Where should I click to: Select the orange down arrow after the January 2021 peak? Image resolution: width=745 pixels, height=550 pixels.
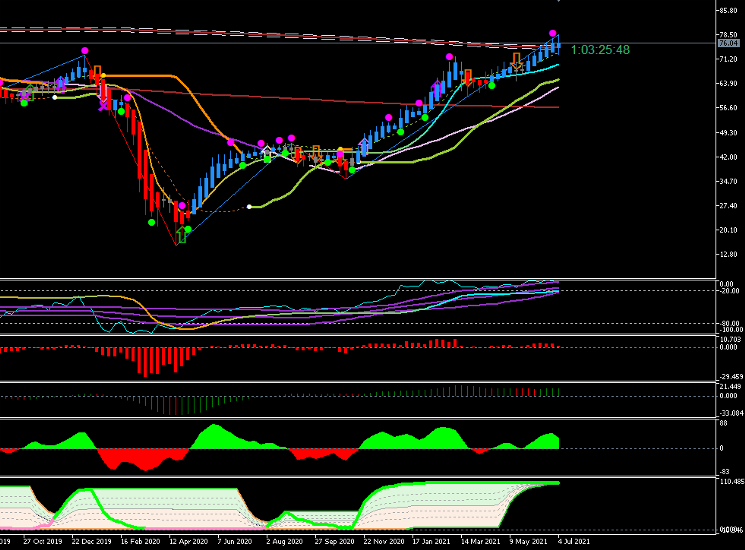pos(468,75)
